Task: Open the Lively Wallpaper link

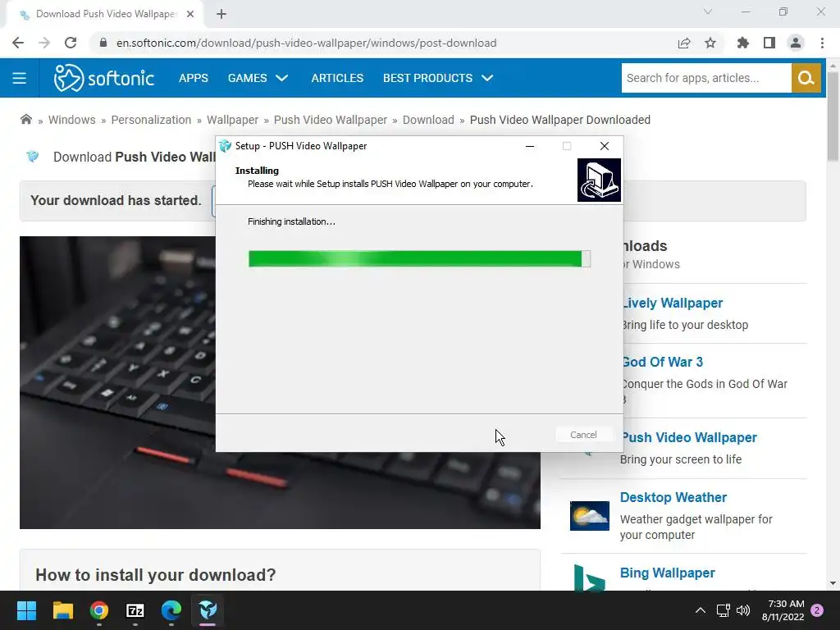Action: (x=673, y=304)
